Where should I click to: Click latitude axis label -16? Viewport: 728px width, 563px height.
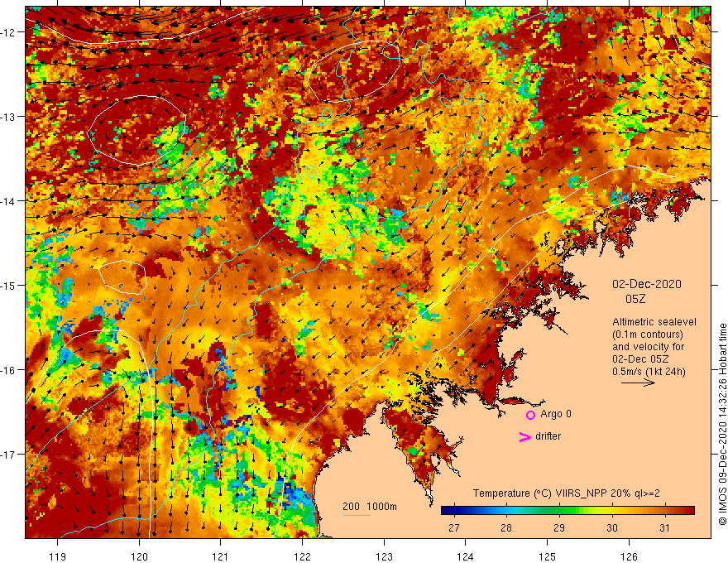tap(9, 370)
